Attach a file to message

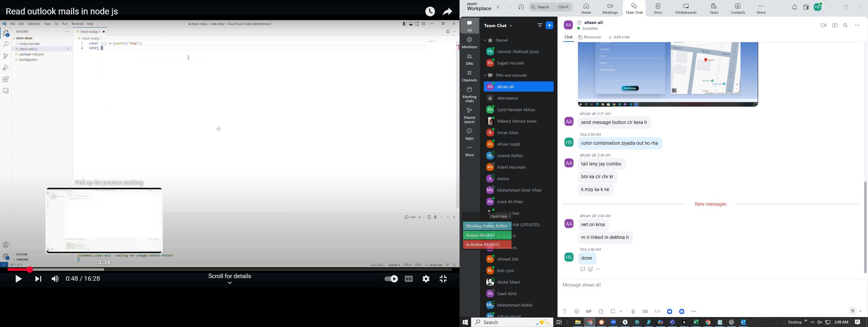601,311
